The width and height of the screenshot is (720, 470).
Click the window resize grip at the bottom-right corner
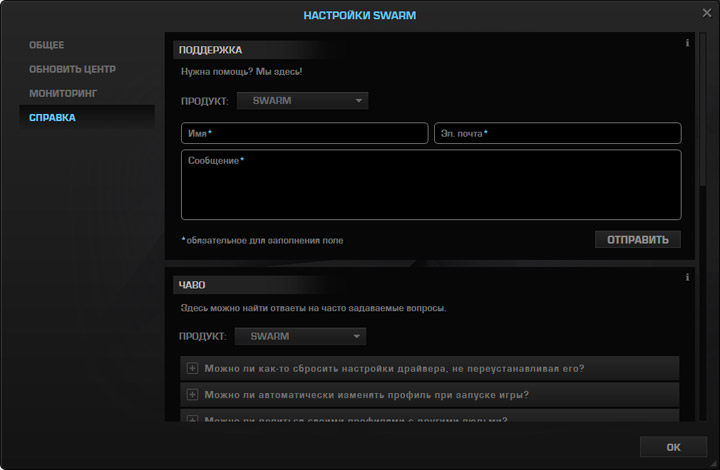point(715,464)
